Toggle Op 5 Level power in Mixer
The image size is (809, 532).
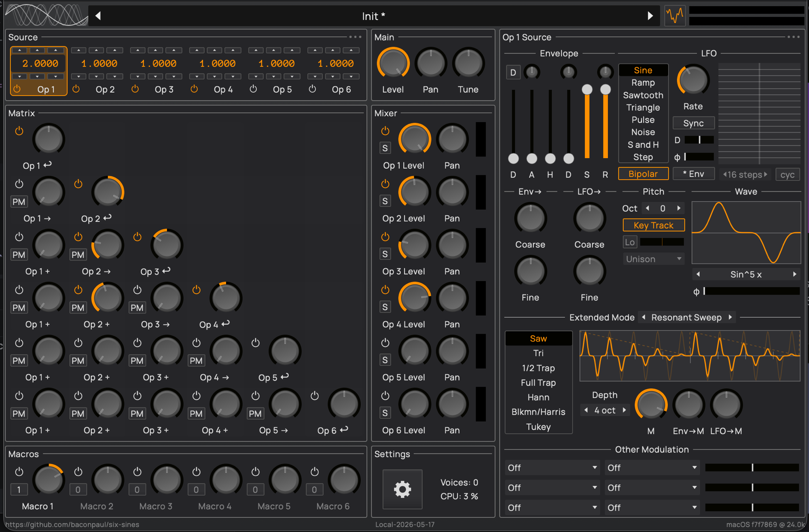pyautogui.click(x=385, y=343)
